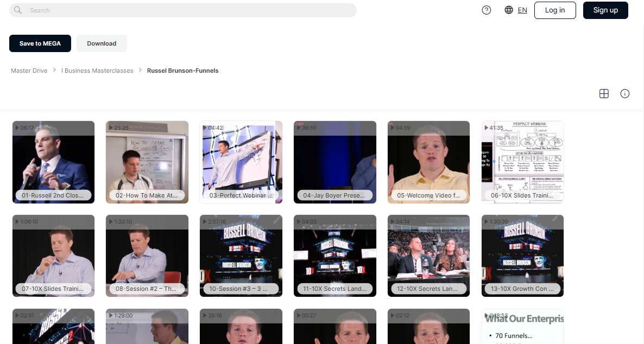Focus the Search input field
The height and width of the screenshot is (344, 644).
click(x=183, y=10)
